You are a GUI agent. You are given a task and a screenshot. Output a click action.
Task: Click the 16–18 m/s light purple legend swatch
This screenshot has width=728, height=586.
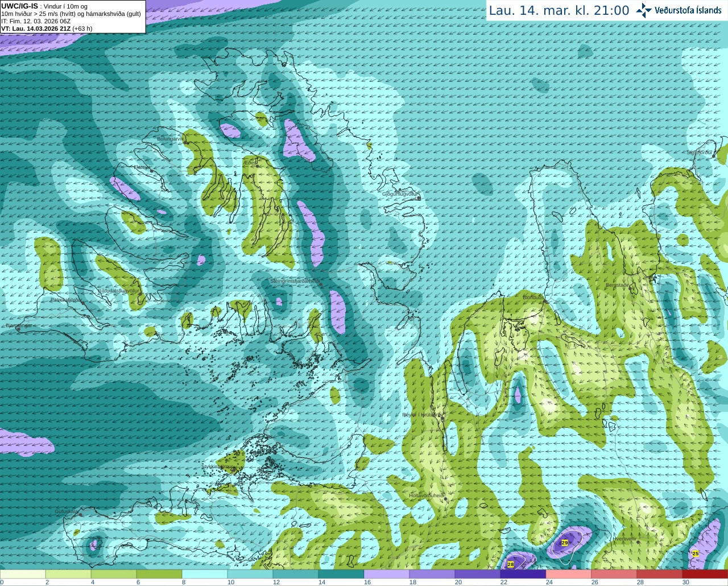coord(387,574)
